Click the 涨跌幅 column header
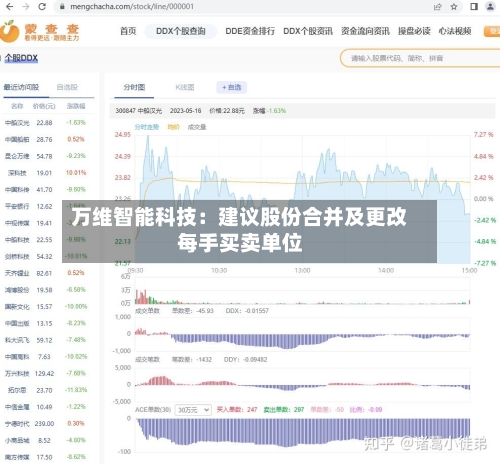The image size is (500, 464). [76, 106]
